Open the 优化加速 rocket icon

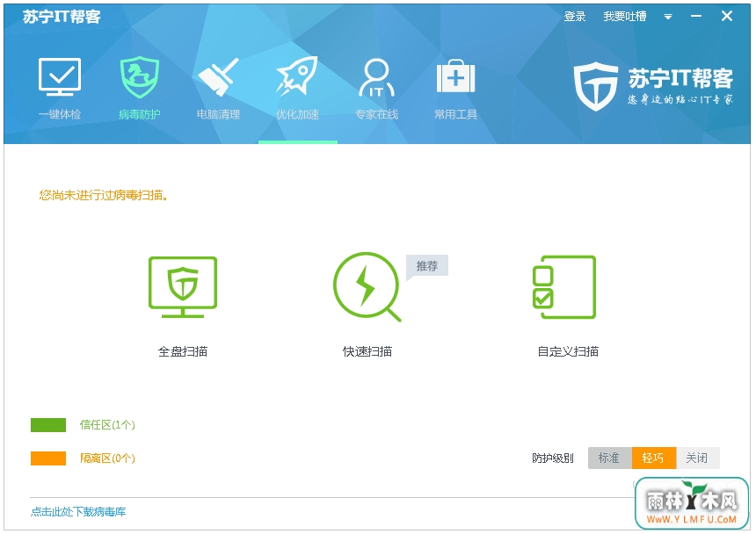(297, 76)
